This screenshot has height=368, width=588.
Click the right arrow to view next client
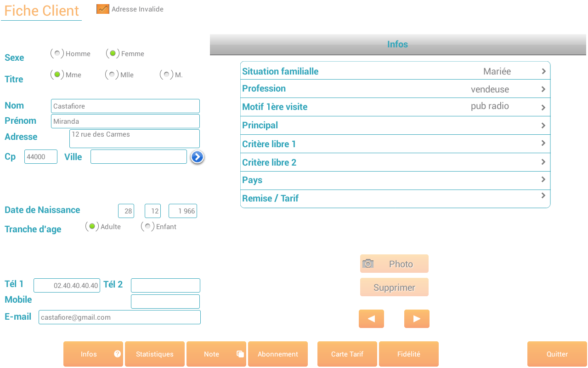(417, 318)
